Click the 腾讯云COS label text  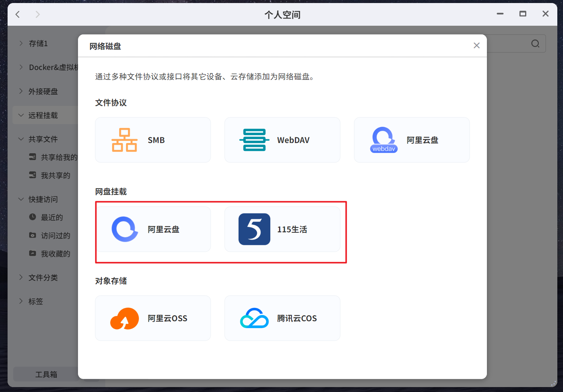(x=297, y=319)
